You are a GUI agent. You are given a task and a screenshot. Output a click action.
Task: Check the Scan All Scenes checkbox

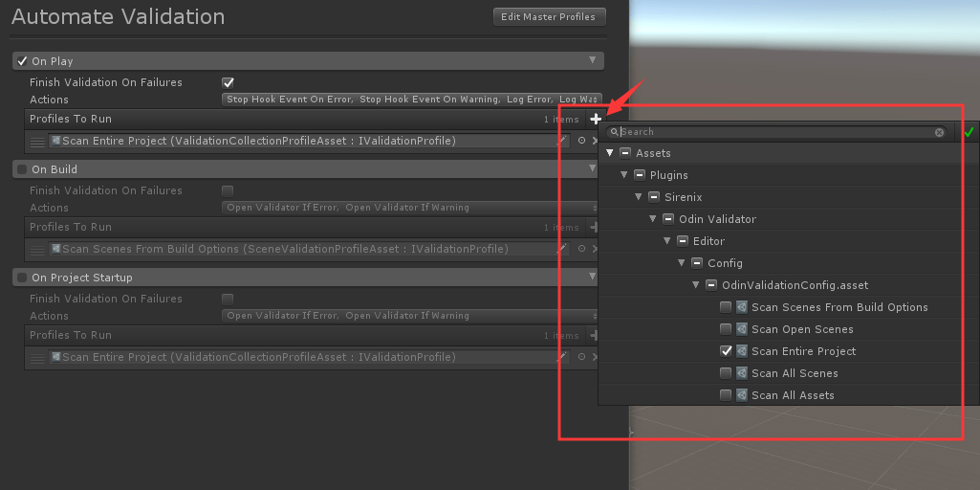tap(726, 373)
